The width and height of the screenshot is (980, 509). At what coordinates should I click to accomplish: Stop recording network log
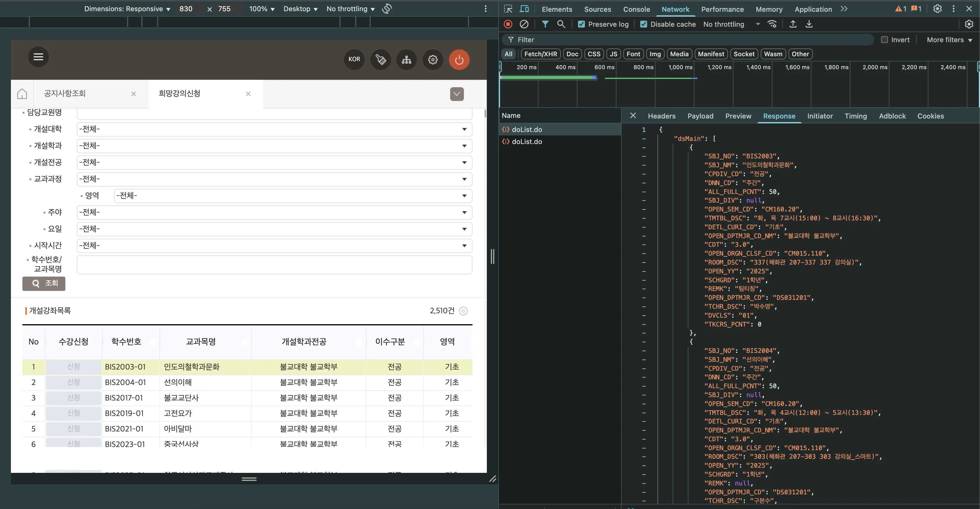click(508, 24)
